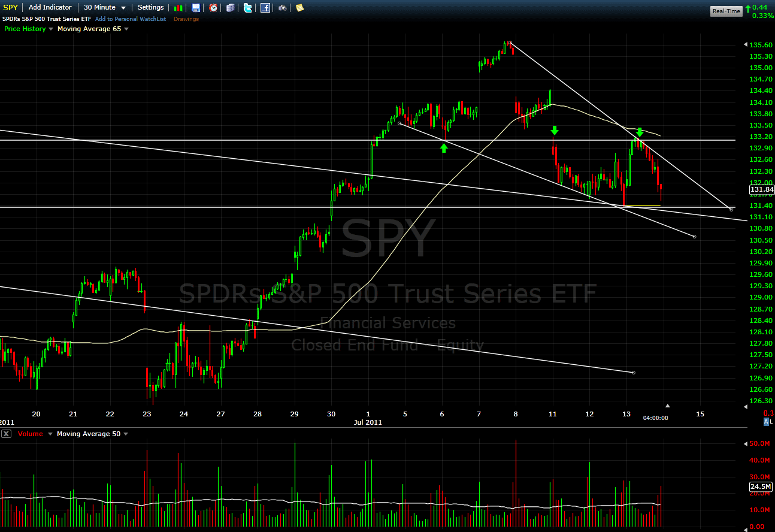Image resolution: width=775 pixels, height=532 pixels.
Task: Click the 135.60 price axis label
Action: tap(761, 45)
